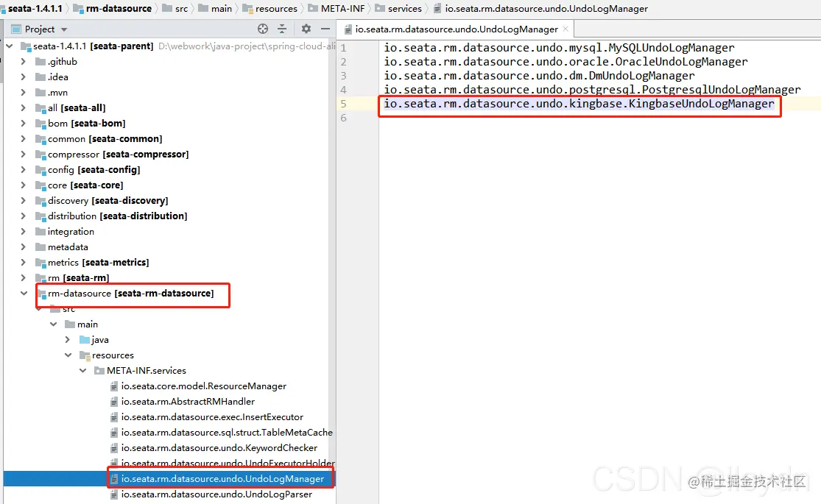
Task: Select the java source folder icon
Action: [x=84, y=340]
